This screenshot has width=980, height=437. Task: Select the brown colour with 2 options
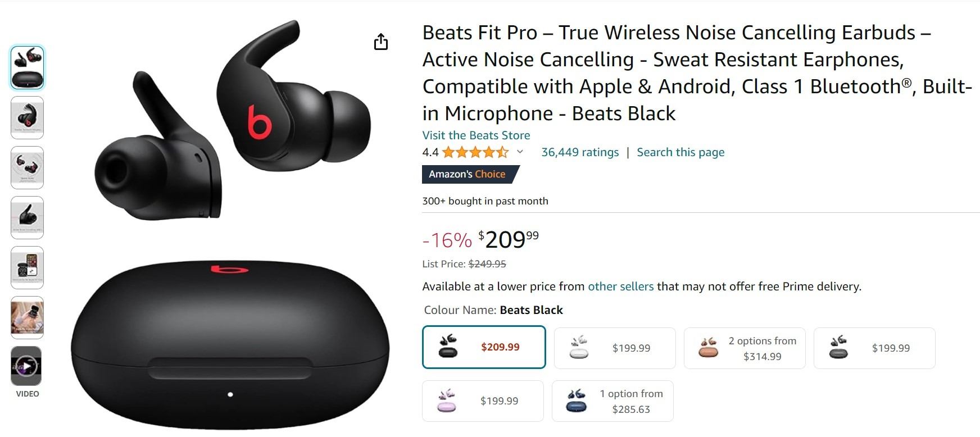(x=744, y=348)
